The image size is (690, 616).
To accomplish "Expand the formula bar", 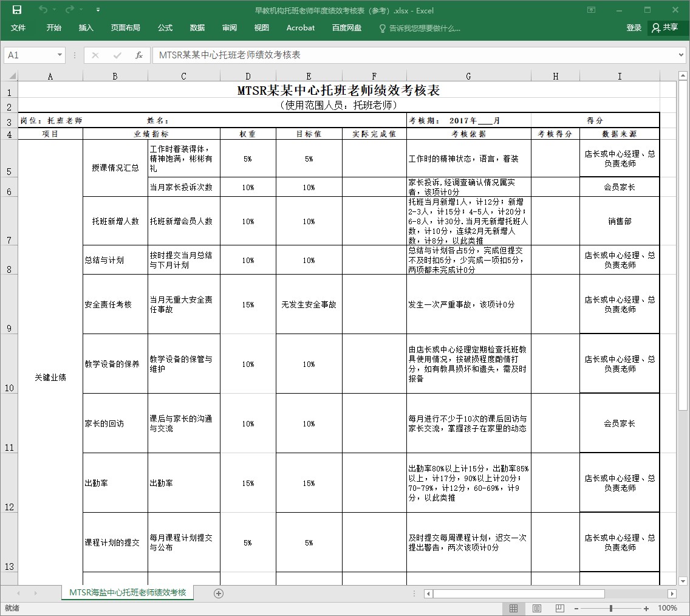I will (681, 55).
